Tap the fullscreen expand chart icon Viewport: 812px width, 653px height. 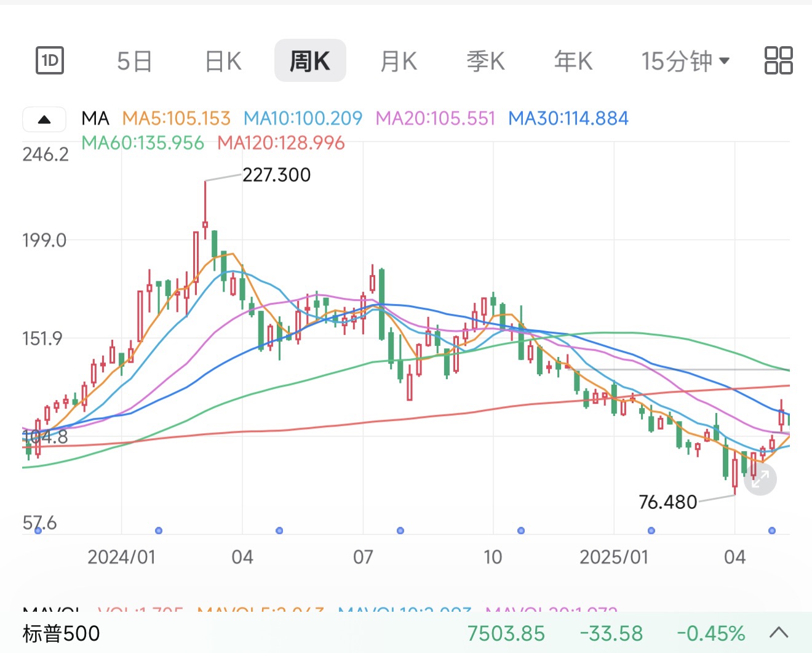pyautogui.click(x=760, y=479)
